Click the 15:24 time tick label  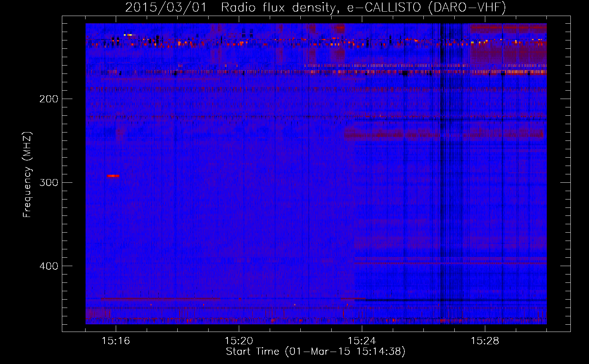tap(362, 341)
